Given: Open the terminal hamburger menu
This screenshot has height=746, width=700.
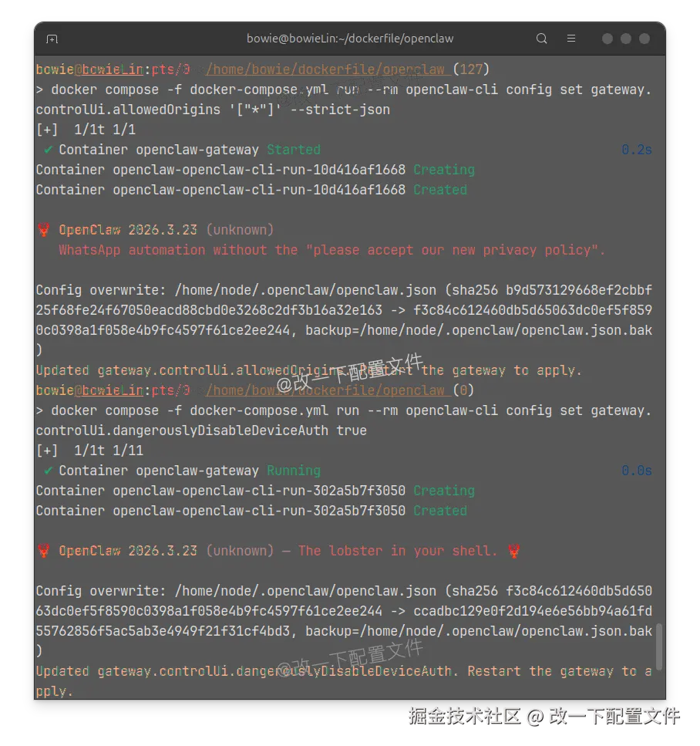Looking at the screenshot, I should (571, 39).
